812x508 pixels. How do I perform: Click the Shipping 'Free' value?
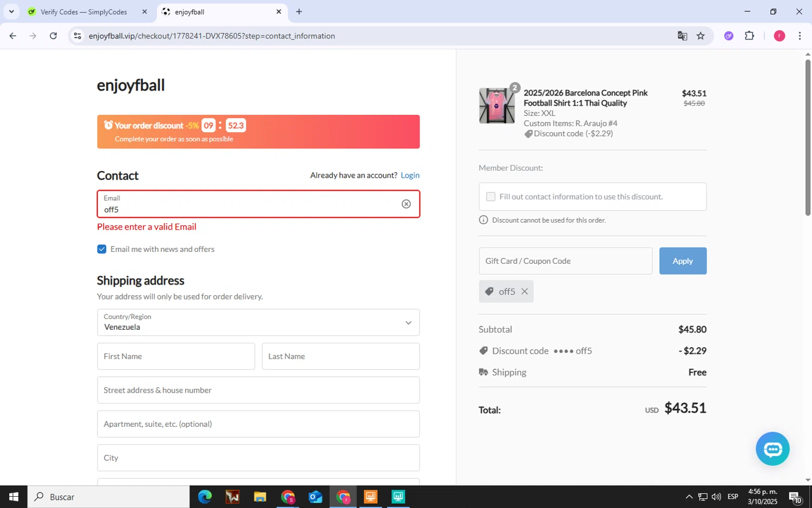click(697, 372)
